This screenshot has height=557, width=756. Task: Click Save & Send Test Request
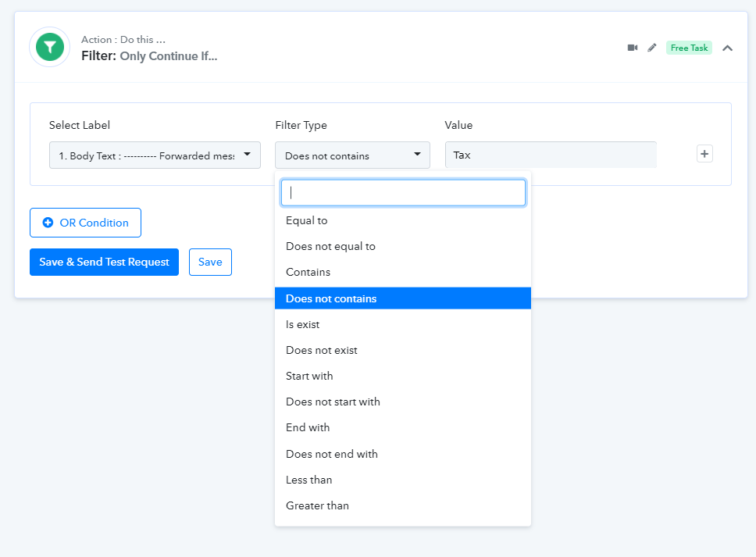pos(104,262)
